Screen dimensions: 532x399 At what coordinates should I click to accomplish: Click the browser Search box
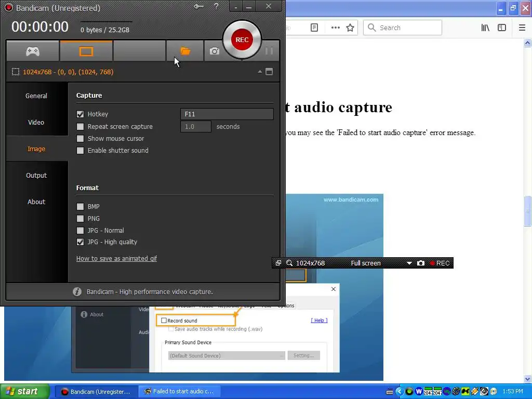403,28
